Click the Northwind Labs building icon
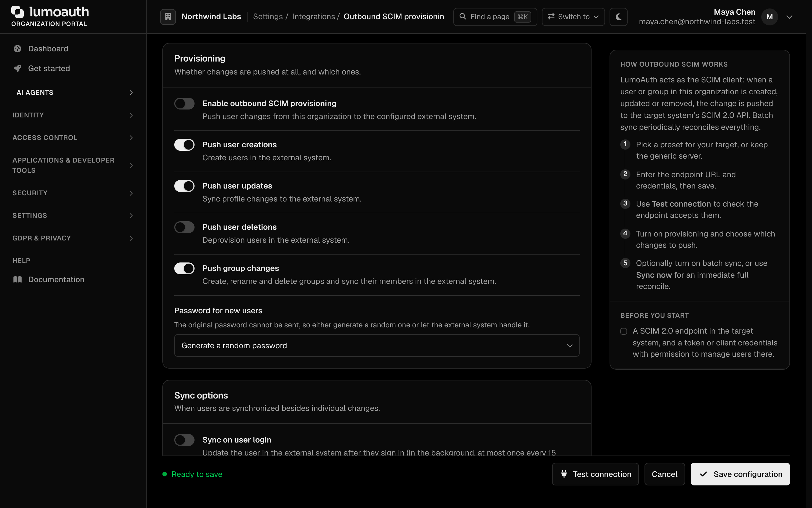 pyautogui.click(x=168, y=16)
